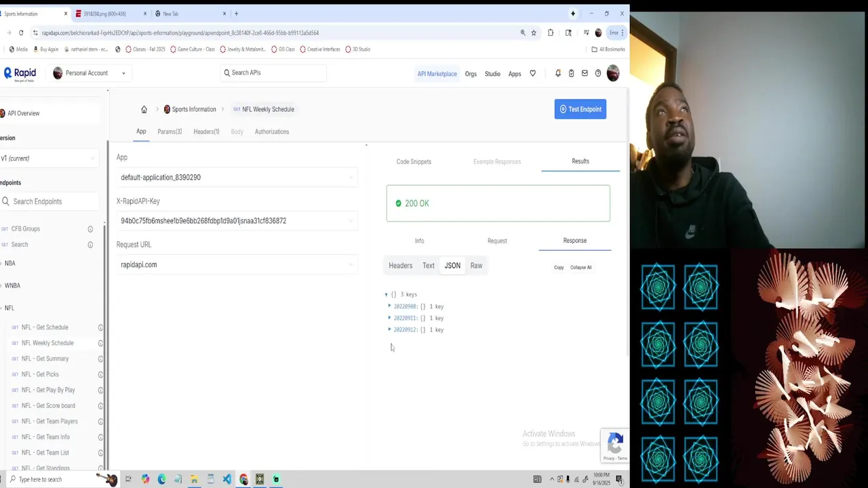
Task: Click the Test Endpoint button
Action: (x=580, y=109)
